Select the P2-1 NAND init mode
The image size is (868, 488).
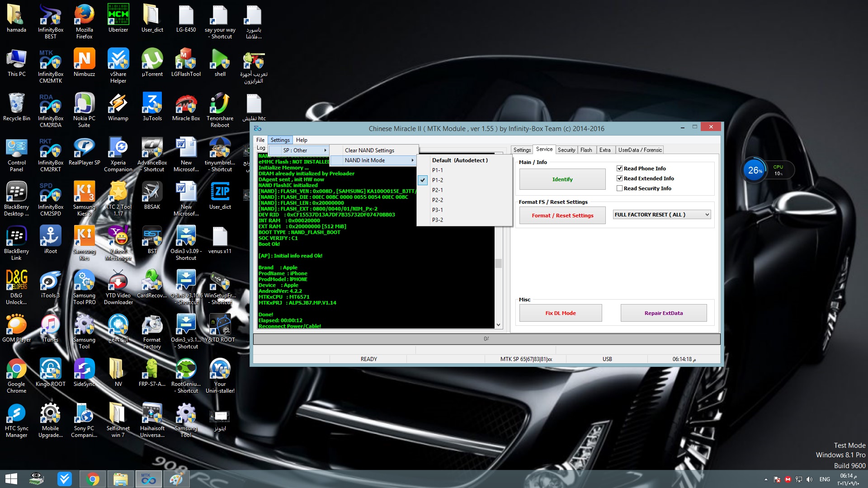pyautogui.click(x=464, y=190)
